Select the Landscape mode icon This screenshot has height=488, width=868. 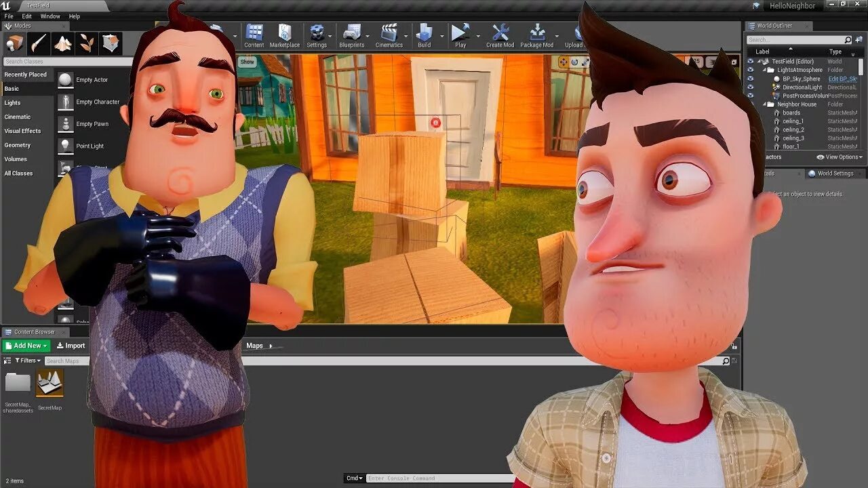pyautogui.click(x=63, y=43)
